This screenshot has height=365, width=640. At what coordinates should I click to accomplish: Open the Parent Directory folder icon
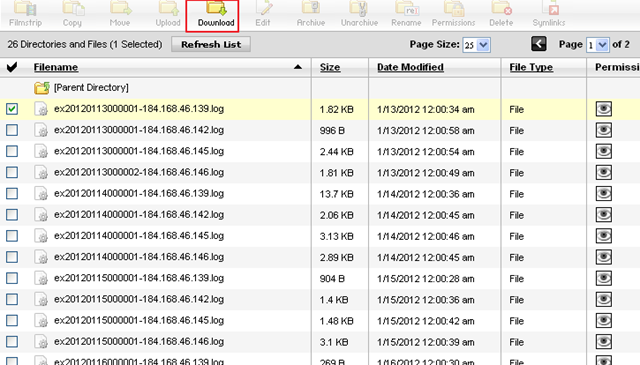coord(42,88)
